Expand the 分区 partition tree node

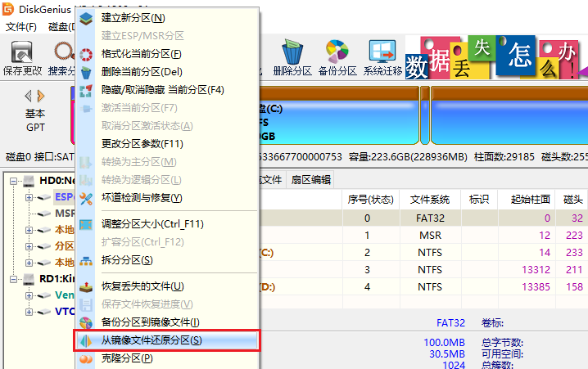tap(29, 246)
